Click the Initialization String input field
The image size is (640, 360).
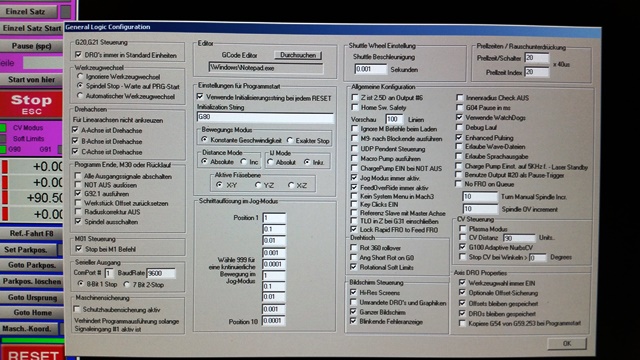coord(265,117)
